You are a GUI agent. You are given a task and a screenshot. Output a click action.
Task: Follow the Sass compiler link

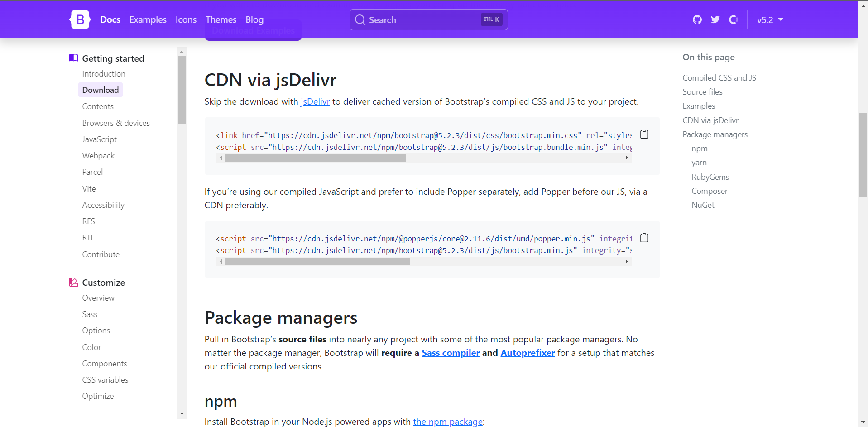(x=451, y=353)
